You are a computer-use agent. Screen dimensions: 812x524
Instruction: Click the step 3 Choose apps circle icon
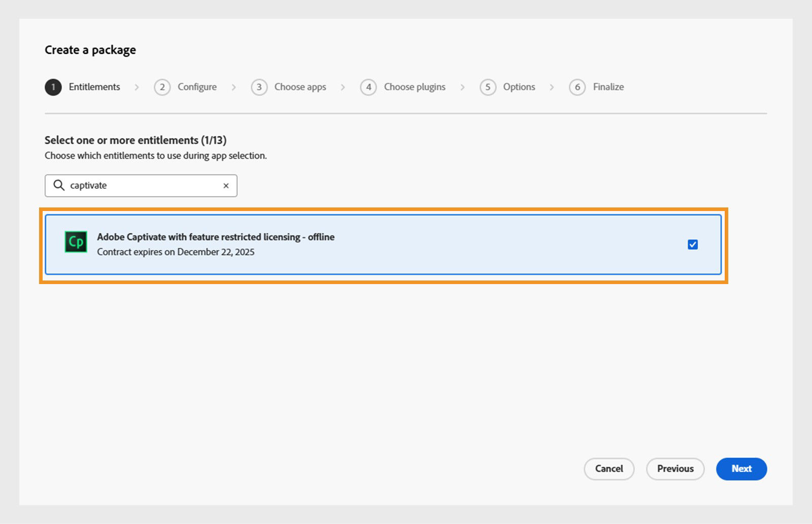[259, 87]
